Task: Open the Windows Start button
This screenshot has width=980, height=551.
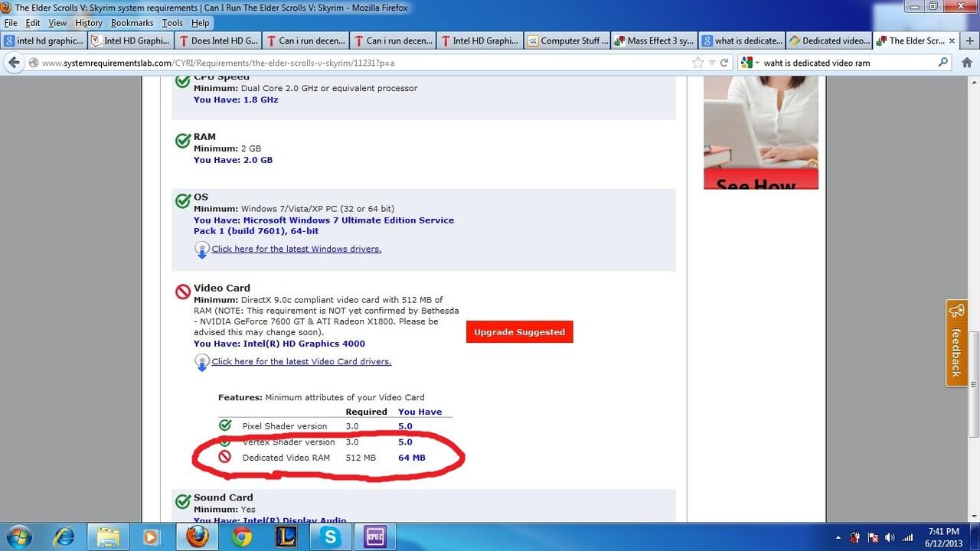Action: pyautogui.click(x=18, y=537)
